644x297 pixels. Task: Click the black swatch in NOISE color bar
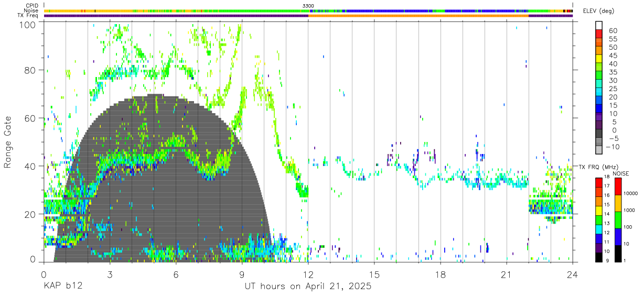(618, 254)
